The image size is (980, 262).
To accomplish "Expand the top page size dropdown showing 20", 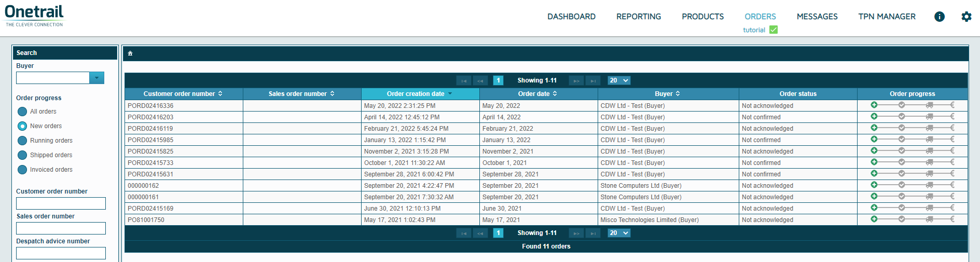I will (619, 80).
